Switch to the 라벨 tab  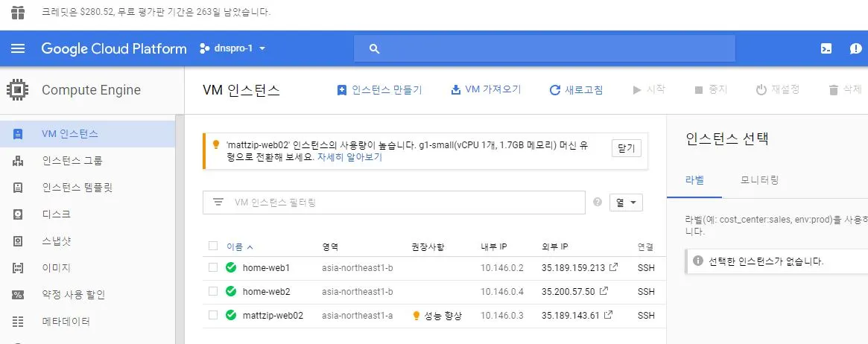tap(694, 179)
